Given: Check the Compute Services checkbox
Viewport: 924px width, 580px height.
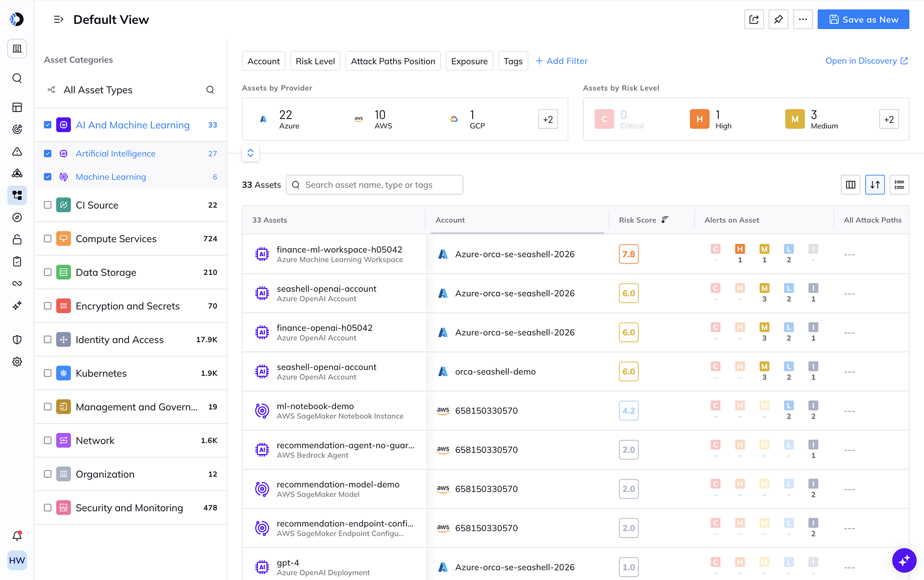Looking at the screenshot, I should point(48,238).
